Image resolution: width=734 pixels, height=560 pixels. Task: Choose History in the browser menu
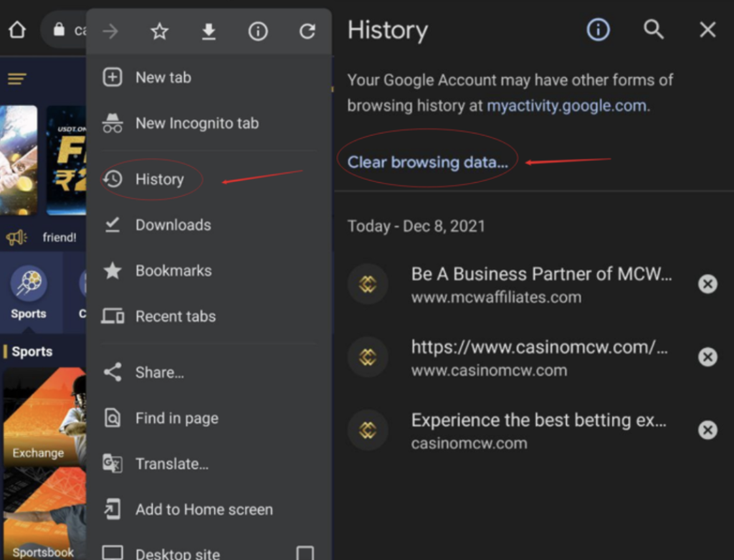159,179
